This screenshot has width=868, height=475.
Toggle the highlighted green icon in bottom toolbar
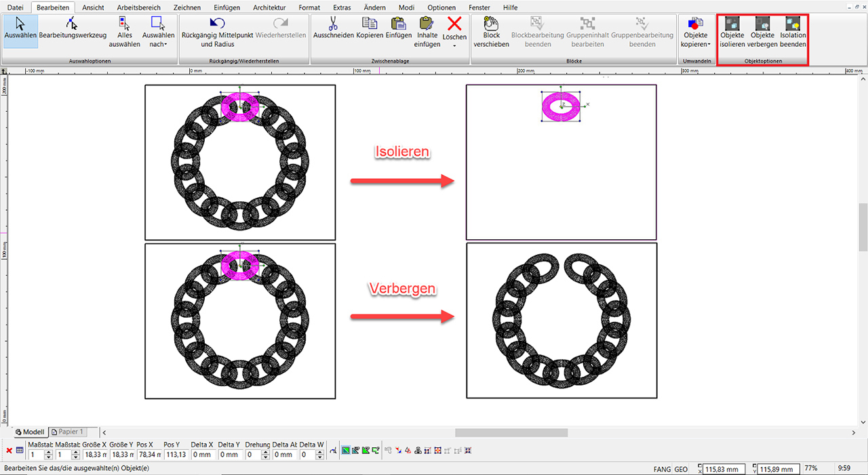point(346,451)
